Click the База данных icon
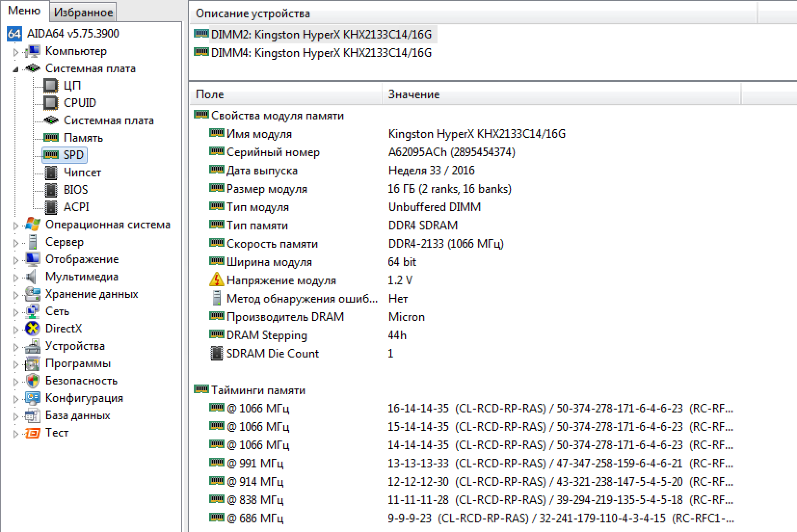797x532 pixels. (x=32, y=415)
